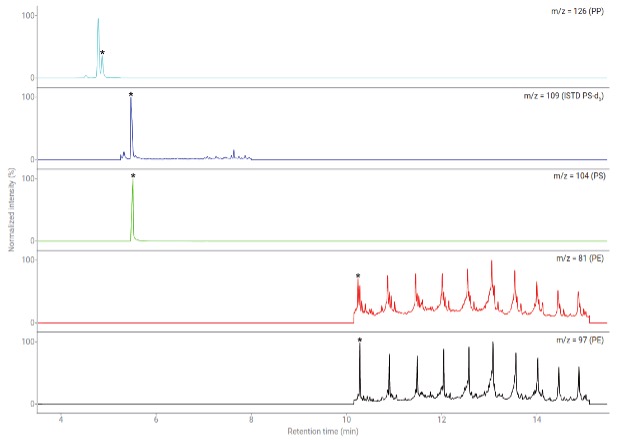Select the m/z = 109 (ISTD PS-d5) label
The width and height of the screenshot is (624, 440).
point(564,96)
